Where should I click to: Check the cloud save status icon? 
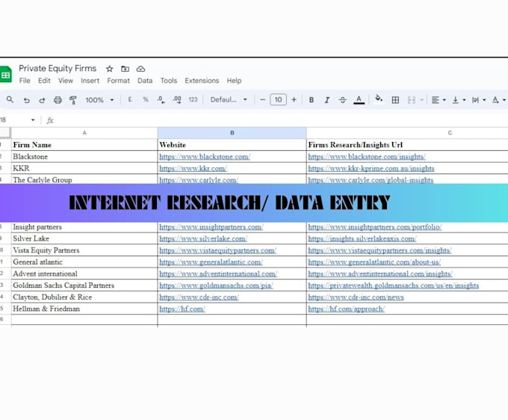[x=140, y=69]
